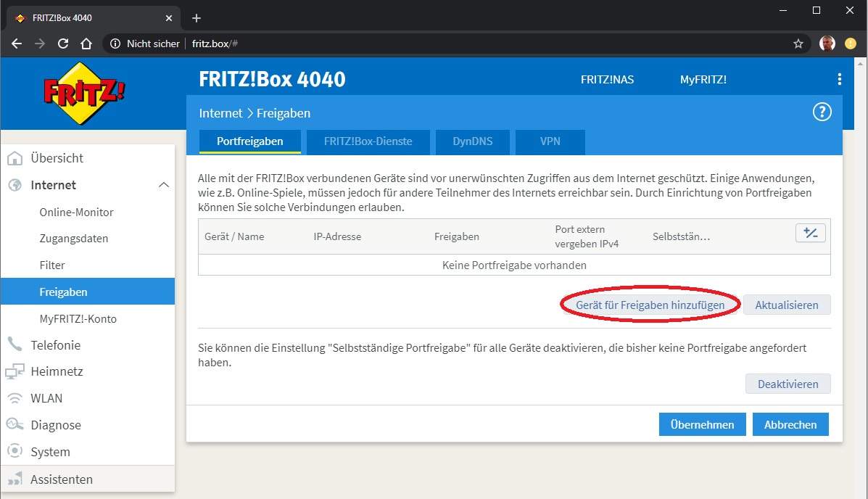This screenshot has width=868, height=499.
Task: Select Online-Monitor in the sidebar
Action: coord(76,213)
